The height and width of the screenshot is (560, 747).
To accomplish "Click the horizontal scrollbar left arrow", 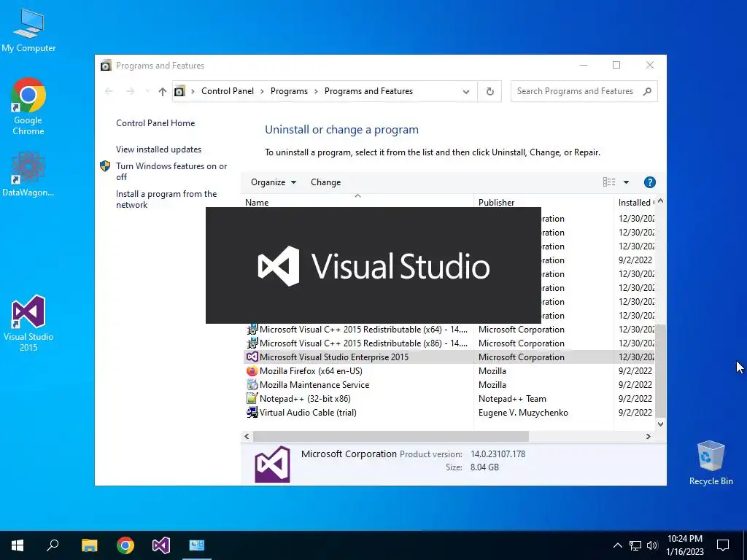I will coord(247,436).
